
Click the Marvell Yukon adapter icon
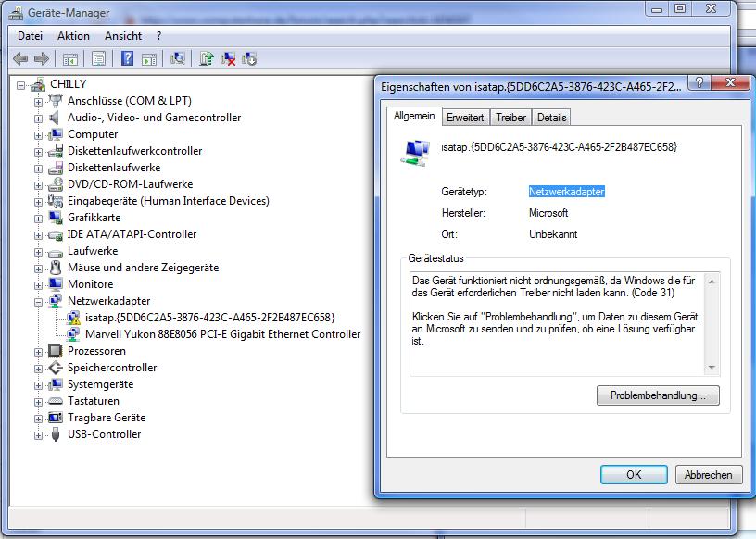[x=73, y=334]
